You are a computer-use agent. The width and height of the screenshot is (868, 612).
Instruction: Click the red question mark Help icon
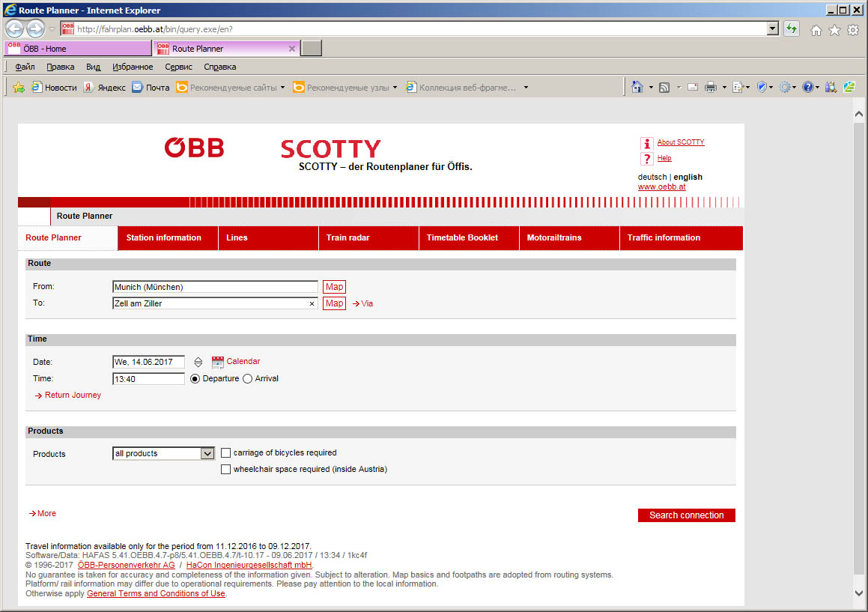point(646,159)
